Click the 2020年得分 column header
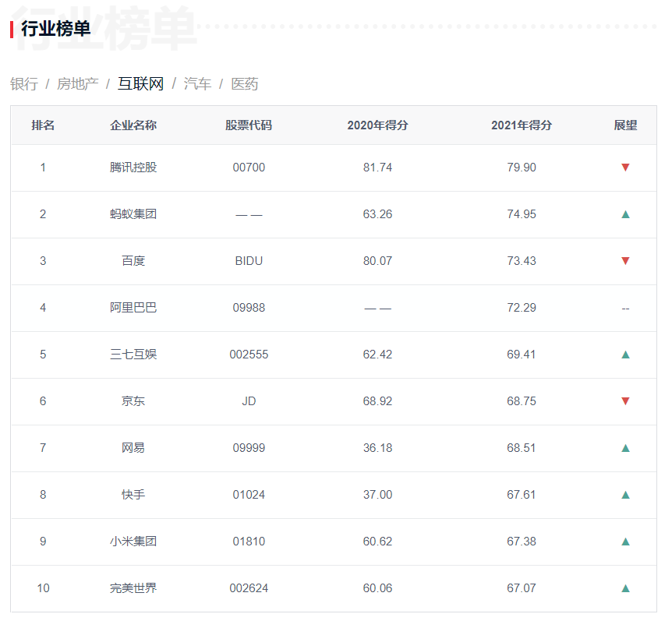 pyautogui.click(x=377, y=125)
